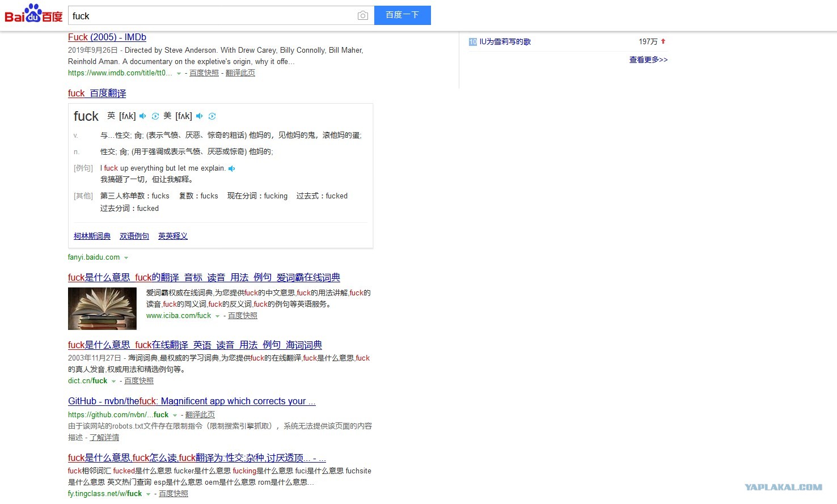Click the Baidu logo

33,14
